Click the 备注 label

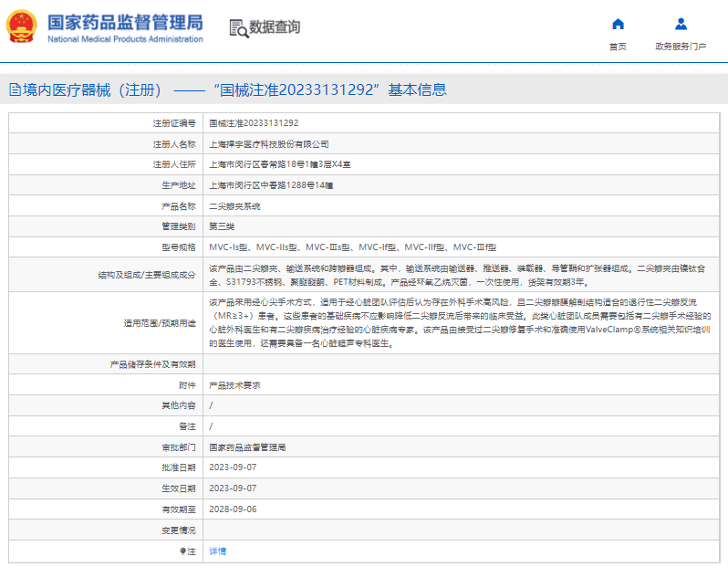(187, 426)
